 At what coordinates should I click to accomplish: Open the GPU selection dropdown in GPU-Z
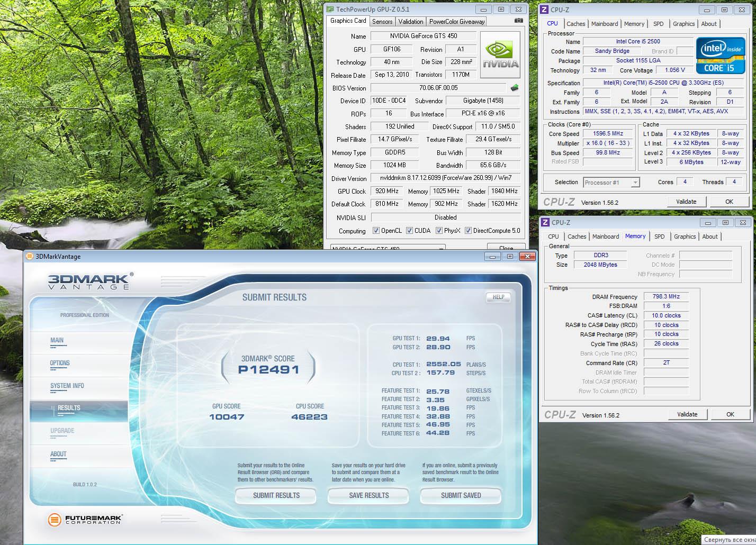point(388,247)
